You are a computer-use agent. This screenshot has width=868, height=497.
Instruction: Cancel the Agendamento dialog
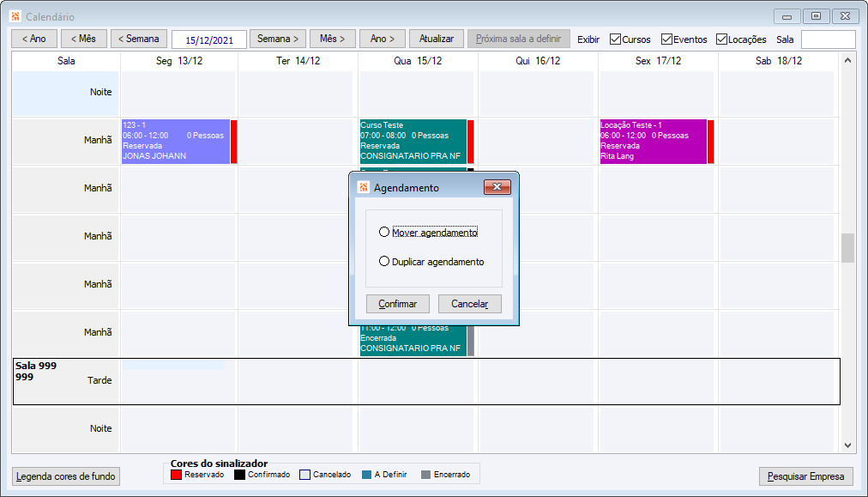pyautogui.click(x=469, y=304)
